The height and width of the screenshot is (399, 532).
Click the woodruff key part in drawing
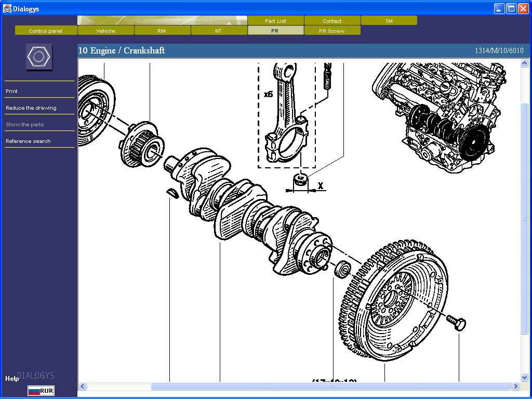[172, 193]
